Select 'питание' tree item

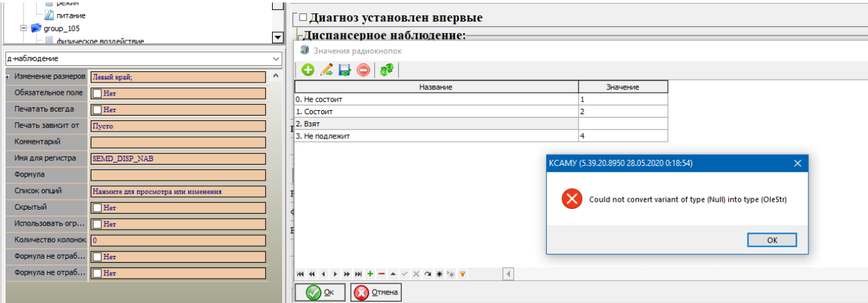click(71, 15)
